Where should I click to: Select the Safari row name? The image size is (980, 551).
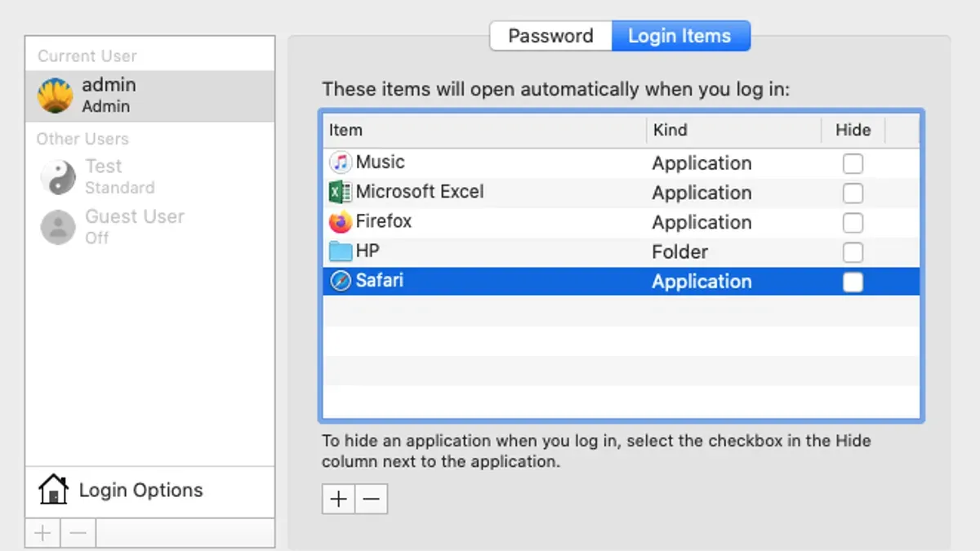[x=380, y=280]
